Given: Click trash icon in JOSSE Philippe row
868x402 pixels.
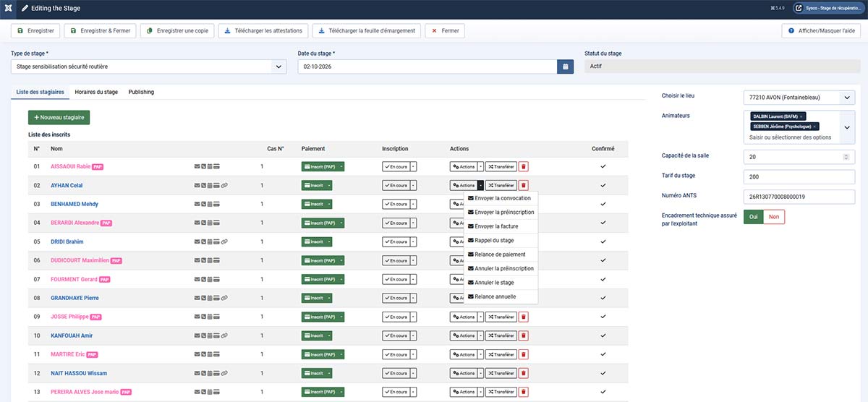Looking at the screenshot, I should 524,317.
